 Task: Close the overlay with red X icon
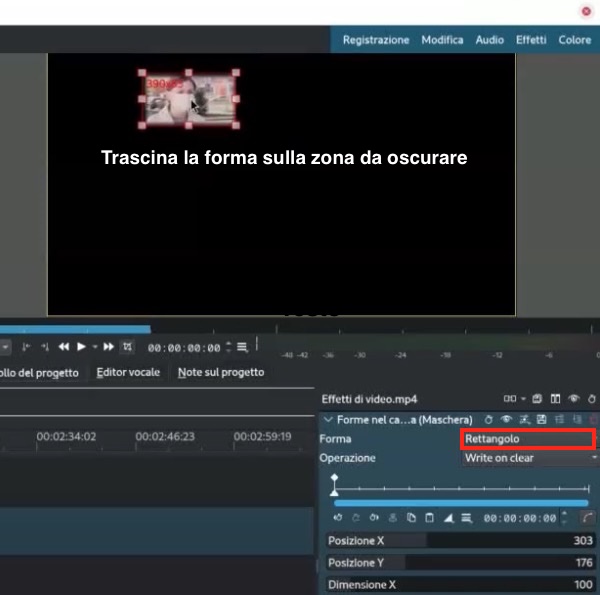coord(586,11)
